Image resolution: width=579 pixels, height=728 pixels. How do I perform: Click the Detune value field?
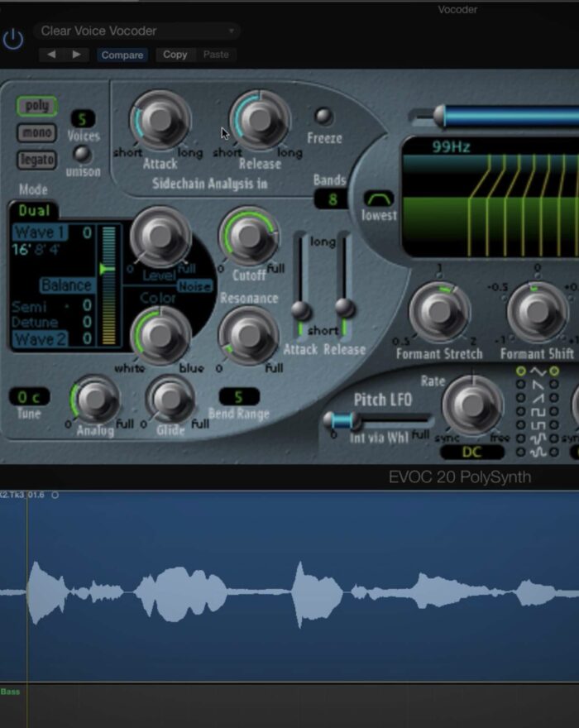coord(87,322)
